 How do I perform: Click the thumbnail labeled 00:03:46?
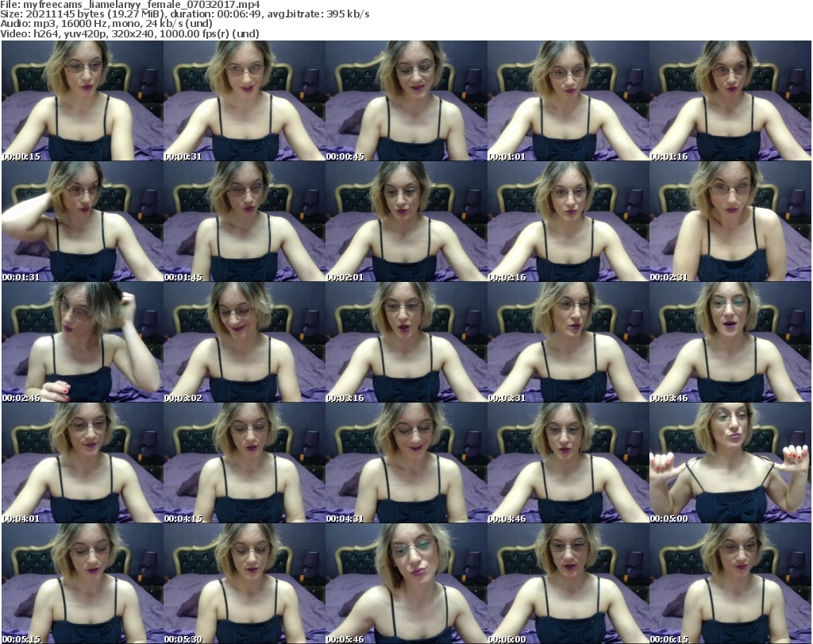pyautogui.click(x=730, y=342)
